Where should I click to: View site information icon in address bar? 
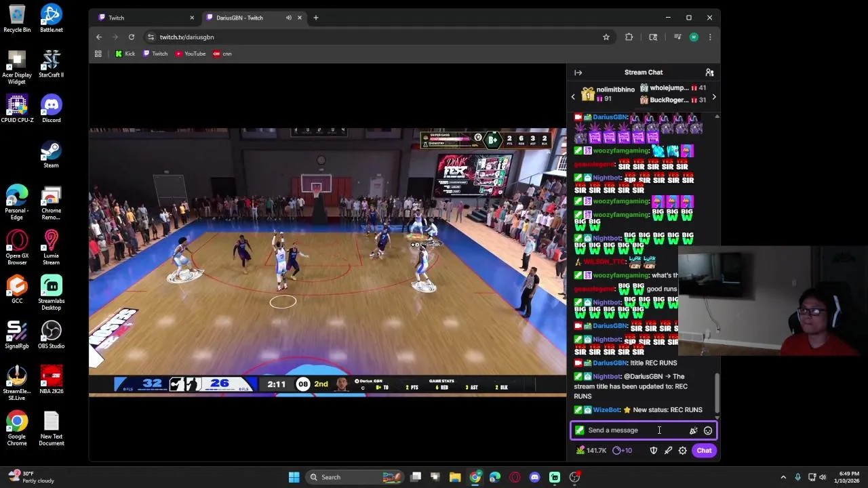(151, 37)
